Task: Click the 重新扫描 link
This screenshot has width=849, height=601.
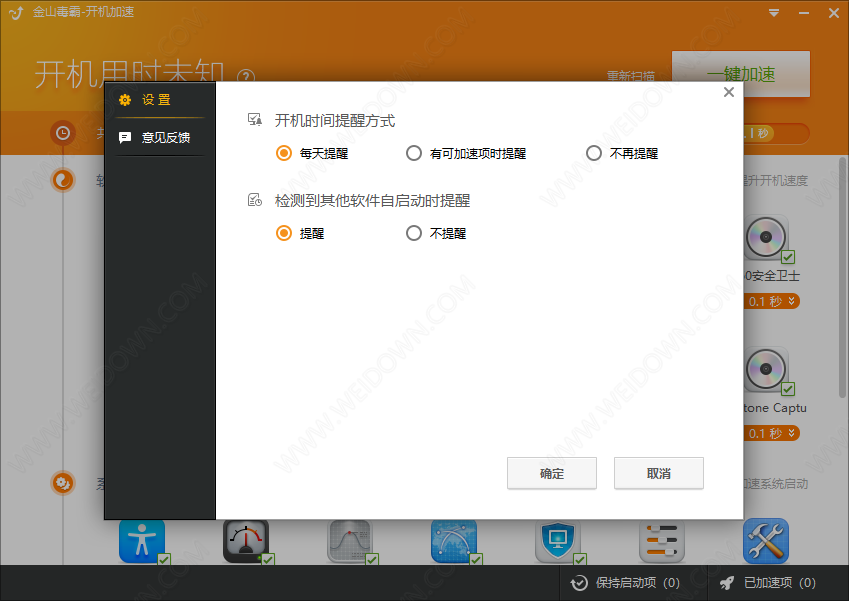Action: click(x=631, y=75)
